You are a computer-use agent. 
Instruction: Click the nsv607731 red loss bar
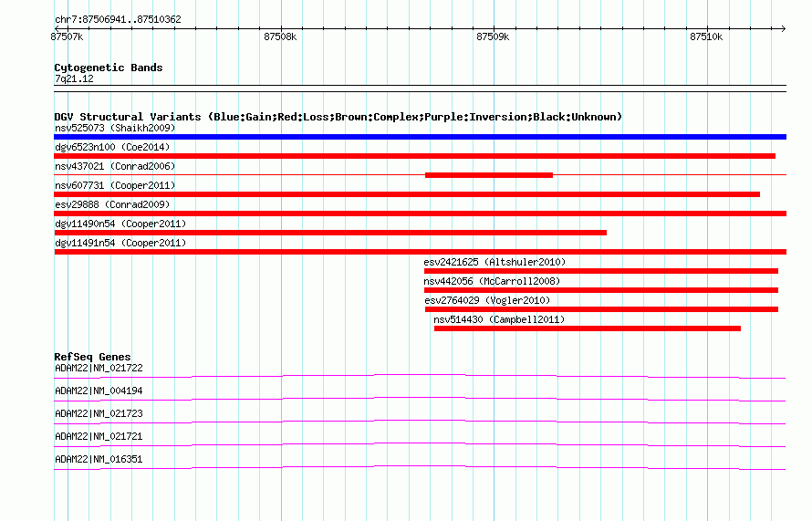pos(407,194)
